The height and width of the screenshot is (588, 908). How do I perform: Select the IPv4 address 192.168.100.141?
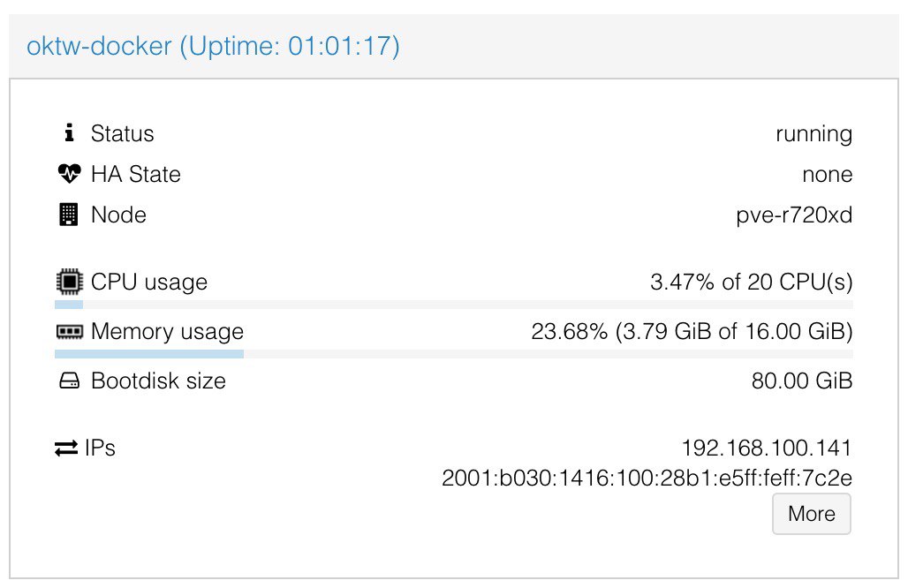(x=766, y=448)
